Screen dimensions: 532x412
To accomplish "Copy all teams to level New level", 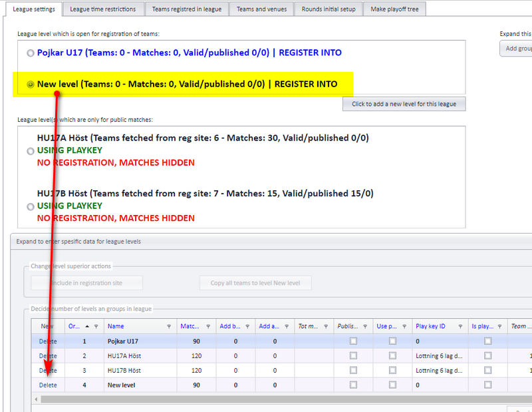I will [255, 283].
